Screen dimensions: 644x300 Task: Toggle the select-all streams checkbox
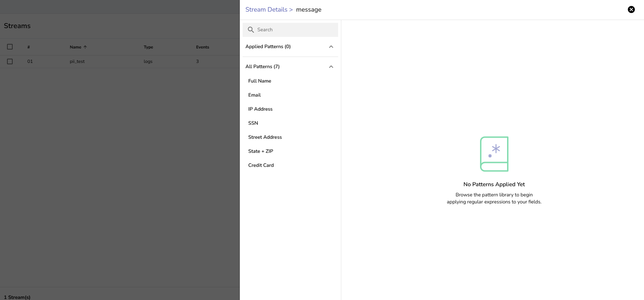point(10,47)
